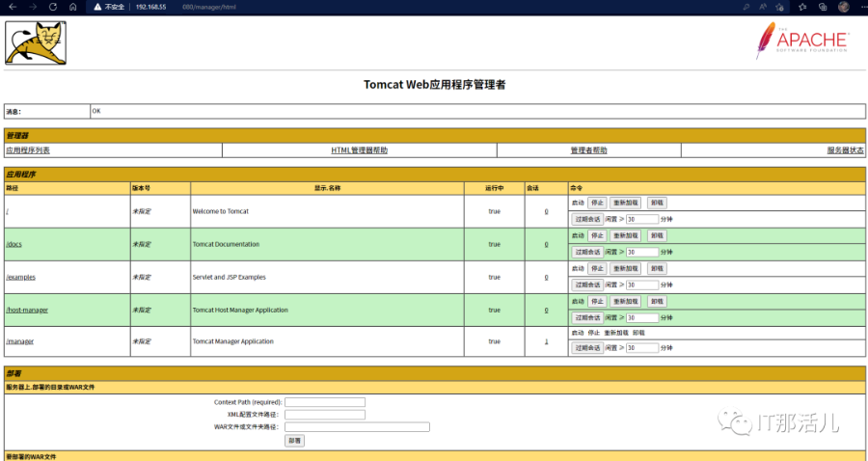Open the browser settings and more menu
The image size is (868, 461).
coord(862,7)
